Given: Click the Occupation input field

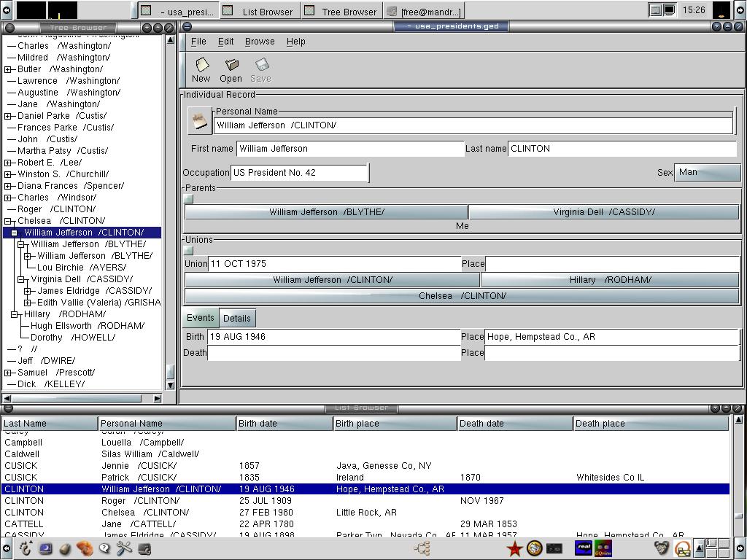Looking at the screenshot, I should [299, 173].
